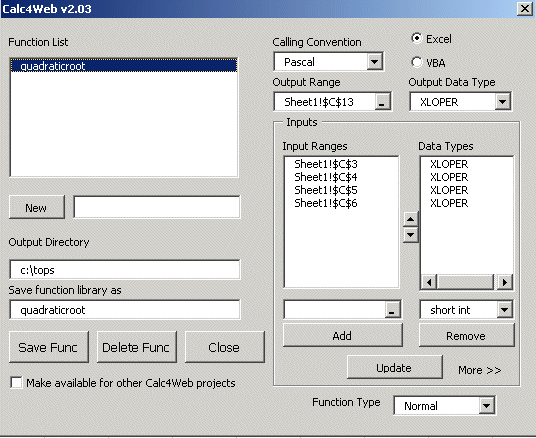Viewport: 536px width, 438px height.
Task: Click the range picker icon beside Add field
Action: (392, 310)
